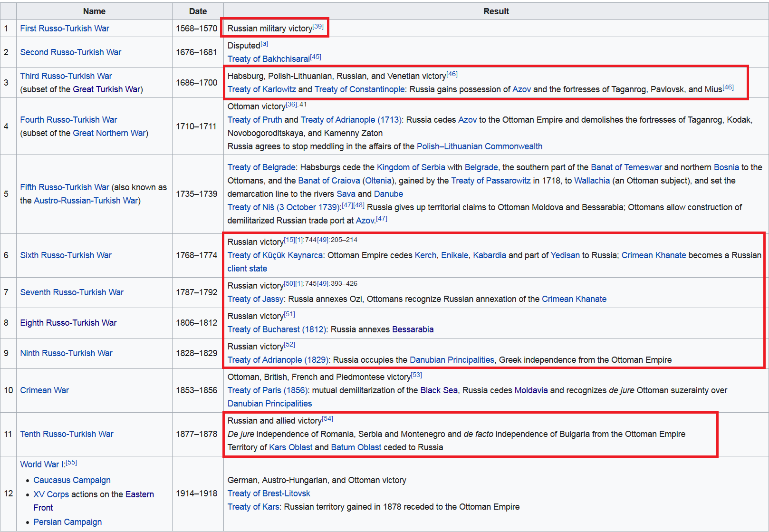Open the Treaty of Adrianople (1829) link
This screenshot has width=769, height=532.
point(278,360)
